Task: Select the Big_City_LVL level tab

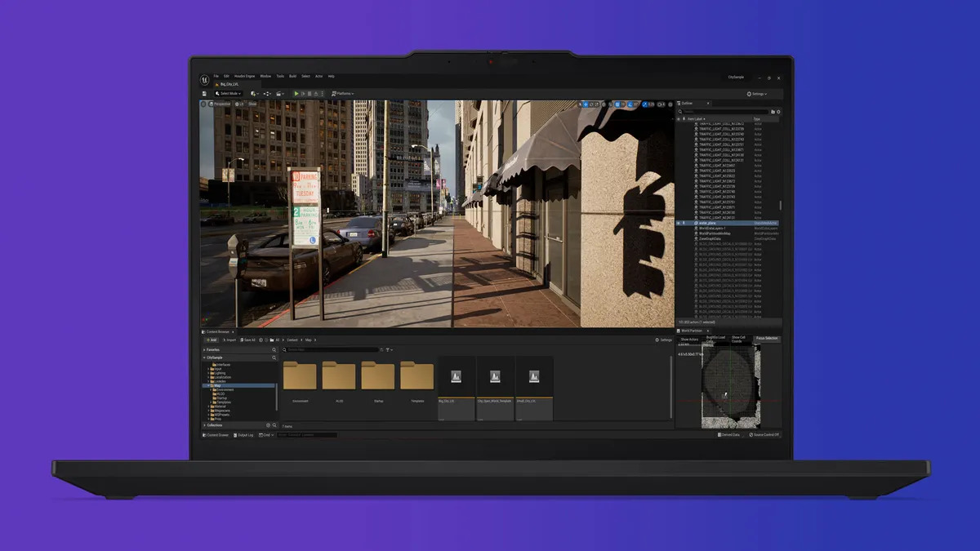Action: point(227,83)
